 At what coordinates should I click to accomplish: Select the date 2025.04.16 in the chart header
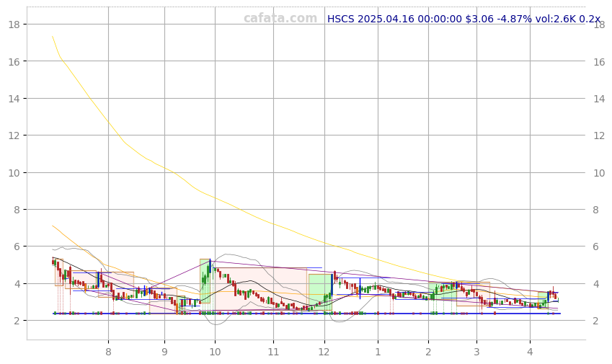click(386, 19)
